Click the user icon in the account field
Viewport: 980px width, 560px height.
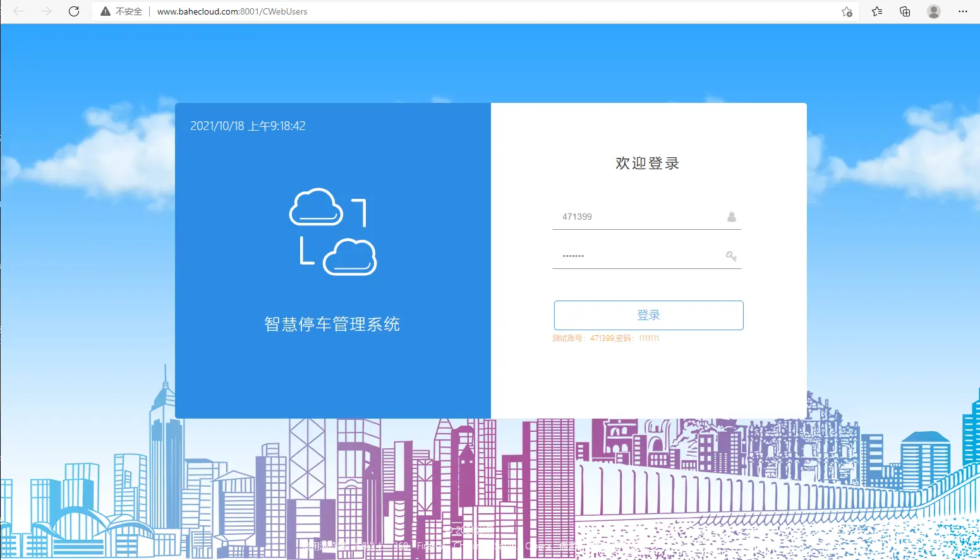click(x=731, y=217)
